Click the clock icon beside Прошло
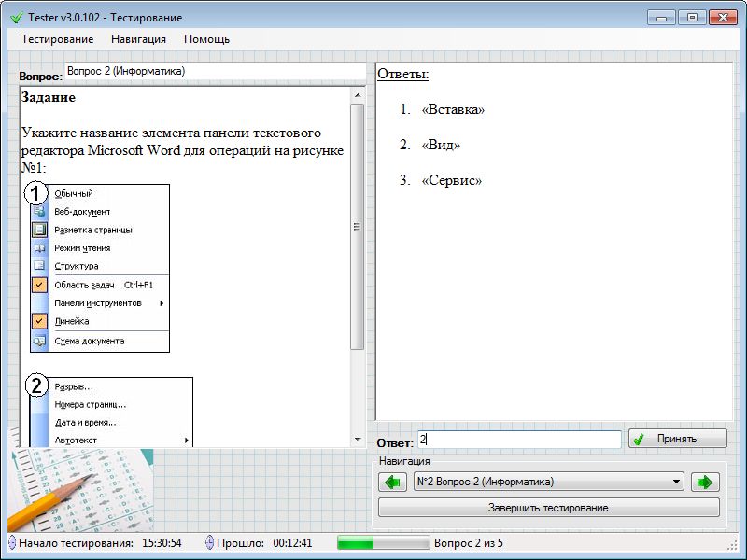 point(209,543)
